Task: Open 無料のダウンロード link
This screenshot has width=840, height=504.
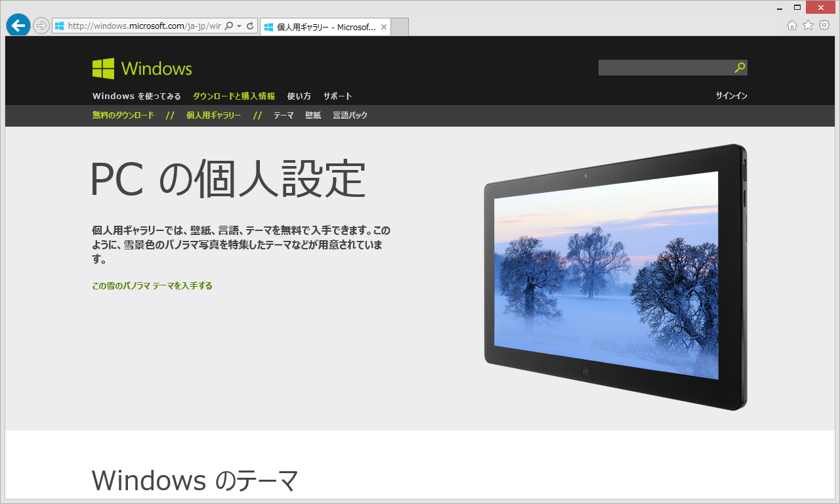Action: click(x=122, y=115)
